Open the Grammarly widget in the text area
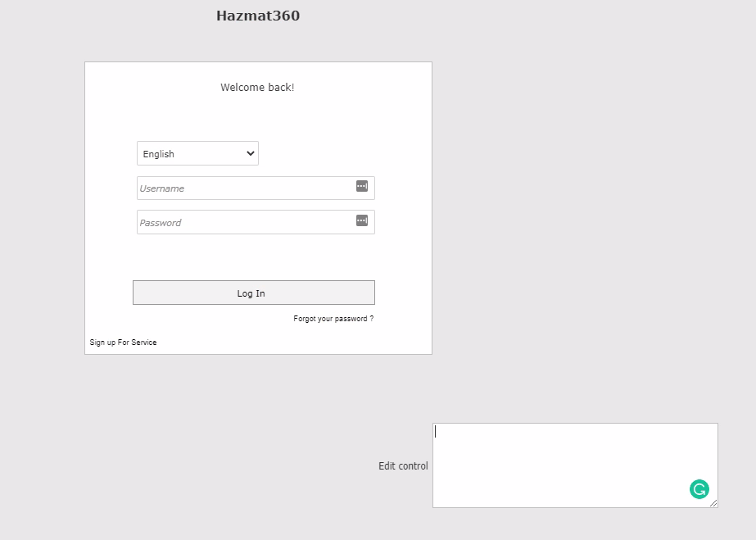756x540 pixels. [x=699, y=489]
